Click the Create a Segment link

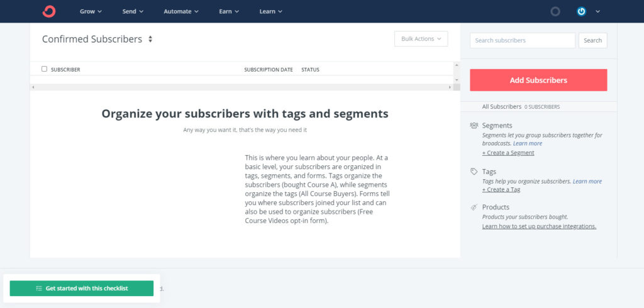[x=508, y=153]
